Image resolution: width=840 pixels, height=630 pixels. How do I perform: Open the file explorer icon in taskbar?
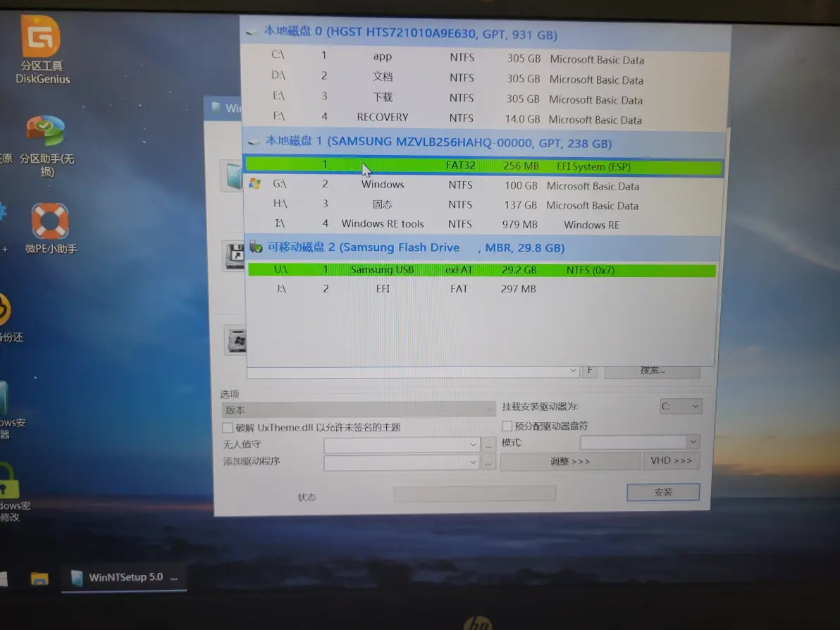[x=39, y=578]
